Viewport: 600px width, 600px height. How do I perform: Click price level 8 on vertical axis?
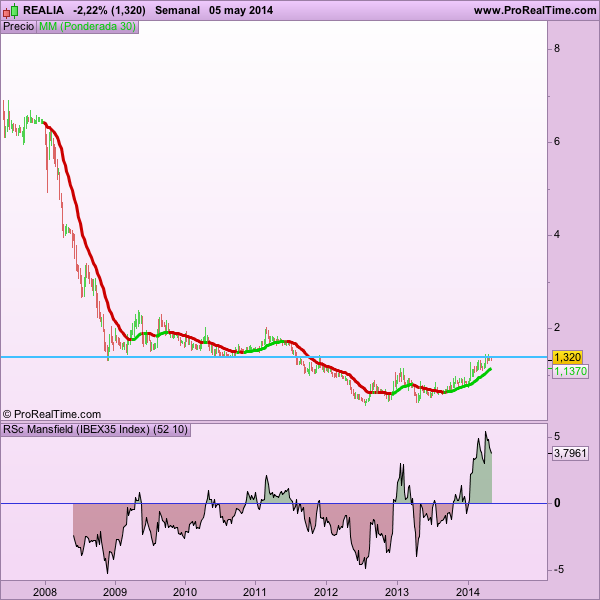click(557, 49)
